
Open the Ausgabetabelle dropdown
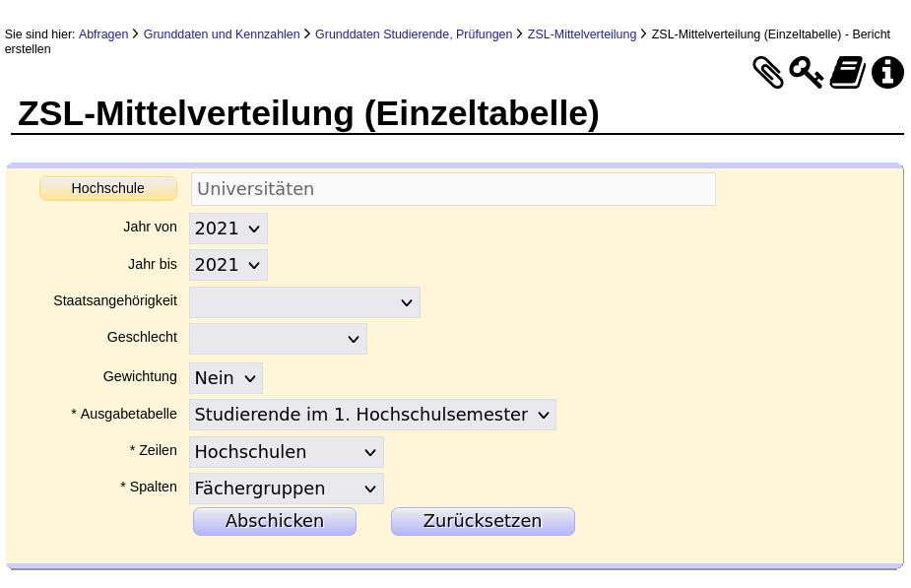[x=372, y=415]
